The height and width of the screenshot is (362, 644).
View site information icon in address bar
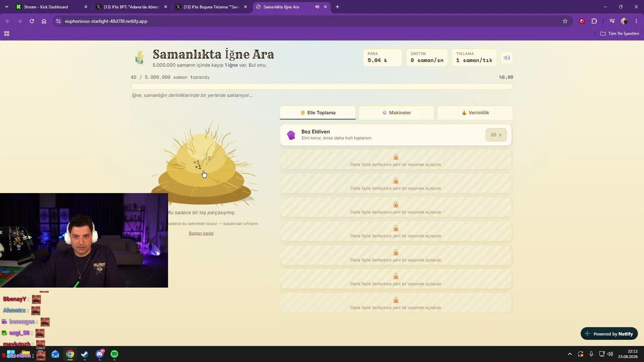tap(58, 21)
